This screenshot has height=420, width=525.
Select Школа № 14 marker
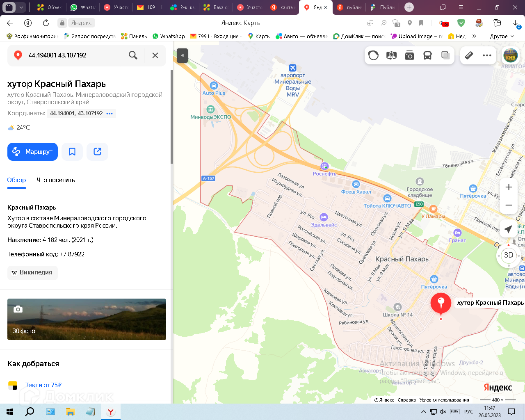[397, 307]
